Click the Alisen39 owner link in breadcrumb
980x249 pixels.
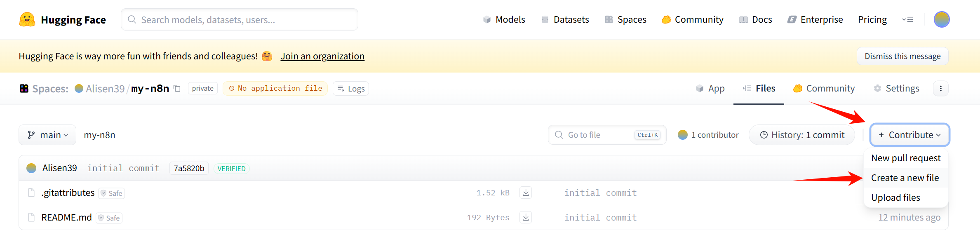105,89
